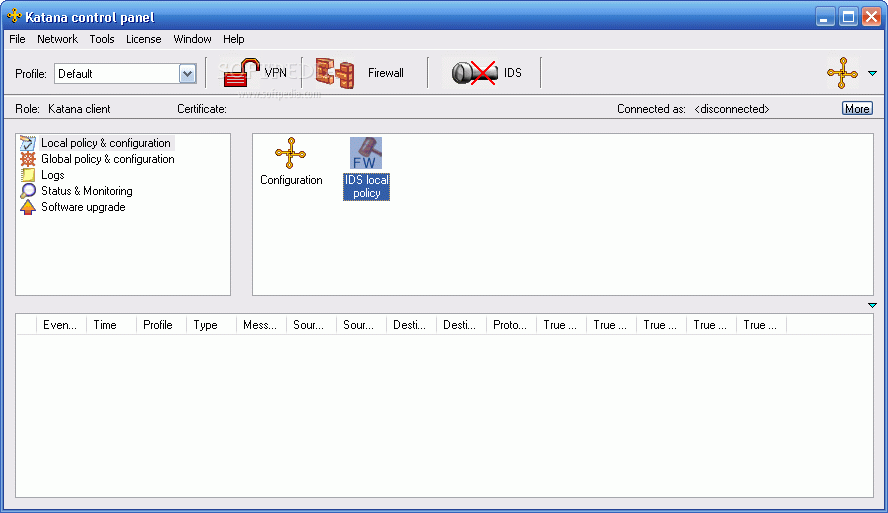
Task: Open the Window menu
Action: [x=193, y=39]
